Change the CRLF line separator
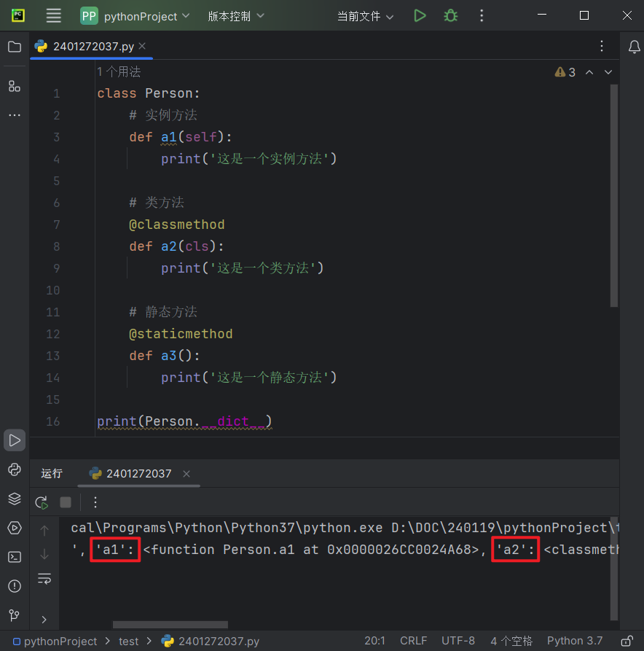Viewport: 644px width, 651px height. tap(413, 641)
